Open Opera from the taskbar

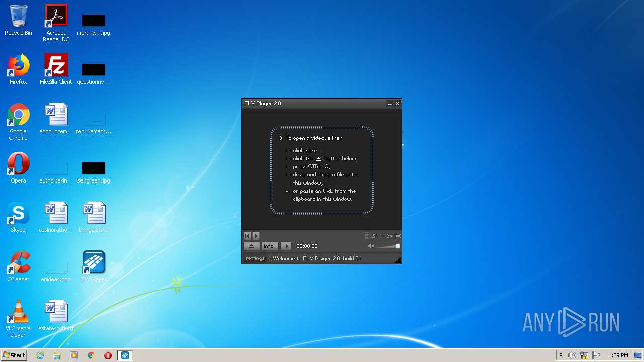point(108,355)
